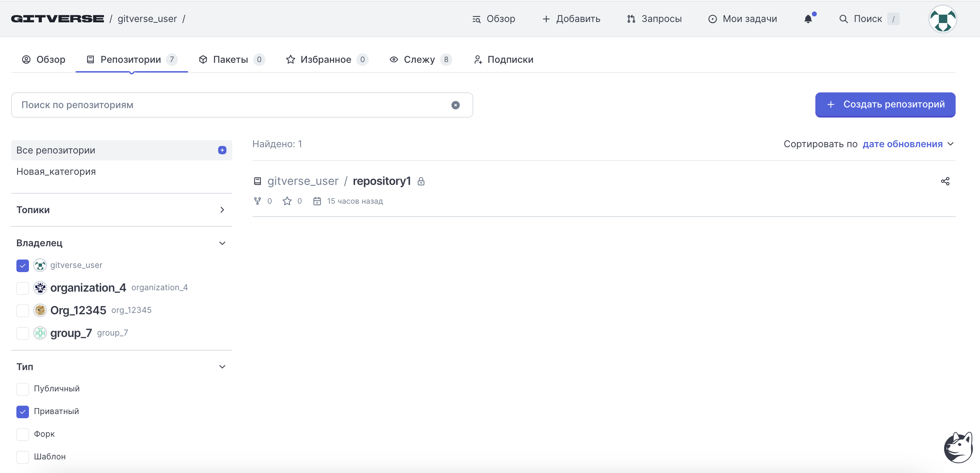Uncheck the gitverse_user owner filter
The height and width of the screenshot is (473, 980).
(22, 265)
